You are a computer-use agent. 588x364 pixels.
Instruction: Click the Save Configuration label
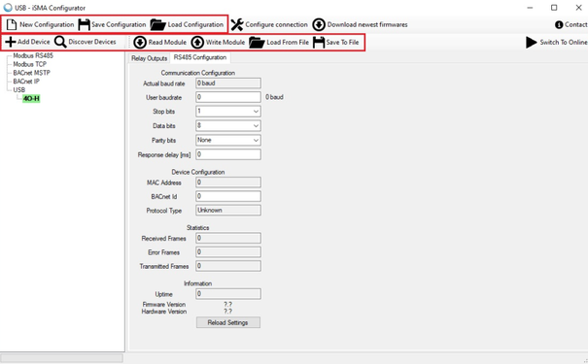[119, 24]
